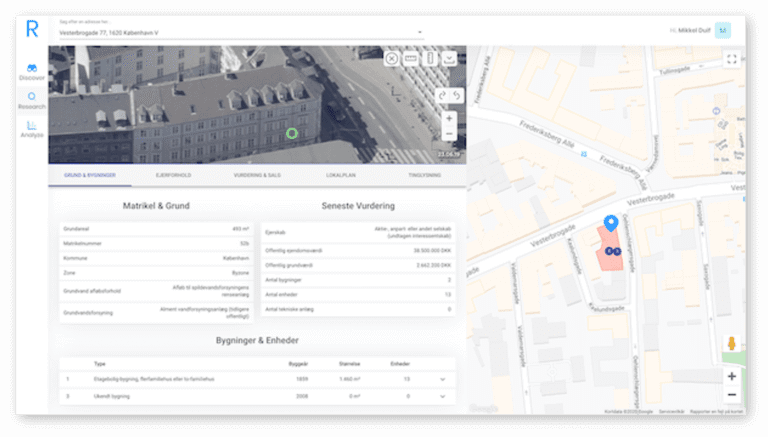Viewport: 768px width, 437px height.
Task: Click the circled X icon on aerial photo
Action: click(x=392, y=59)
